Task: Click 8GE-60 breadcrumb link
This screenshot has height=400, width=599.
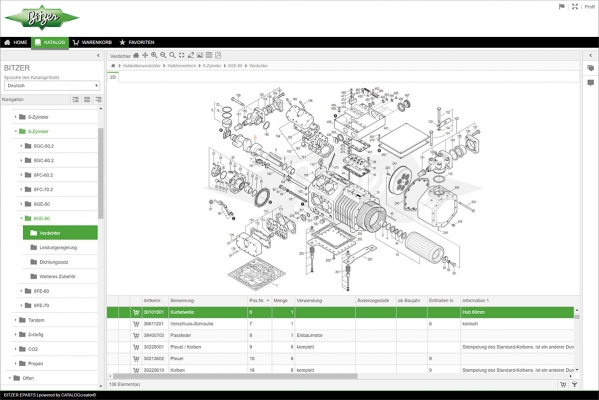Action: point(235,66)
